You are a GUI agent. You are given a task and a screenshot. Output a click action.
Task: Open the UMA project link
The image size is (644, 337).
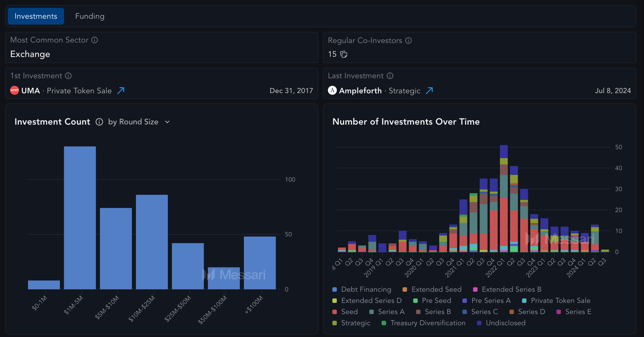click(31, 90)
